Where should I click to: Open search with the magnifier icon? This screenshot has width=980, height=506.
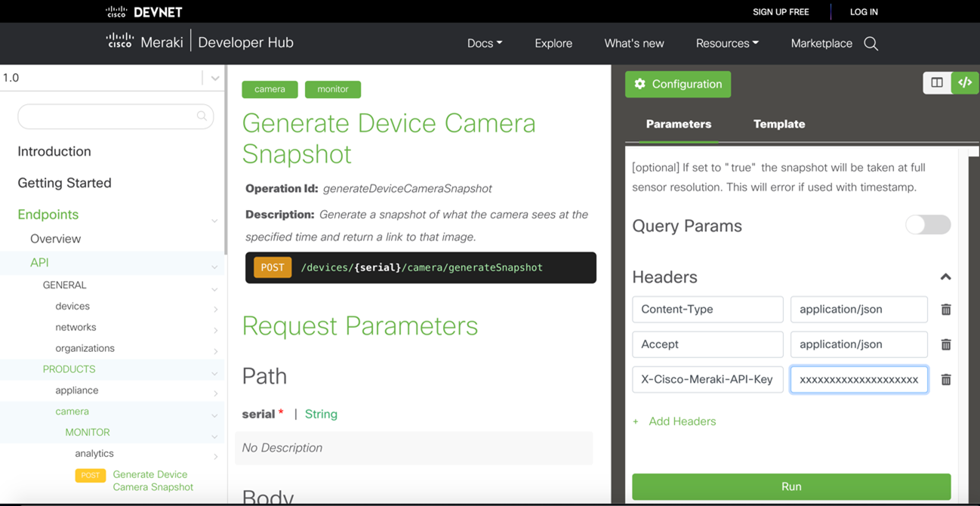point(871,43)
